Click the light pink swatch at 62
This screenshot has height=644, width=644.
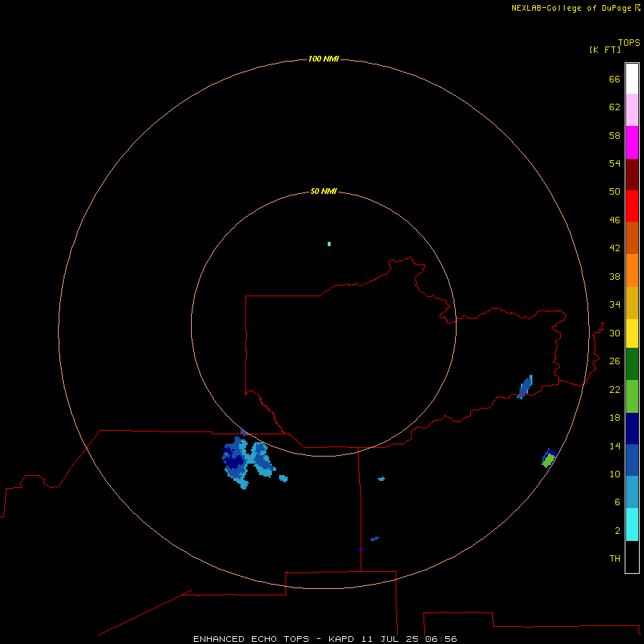click(632, 110)
